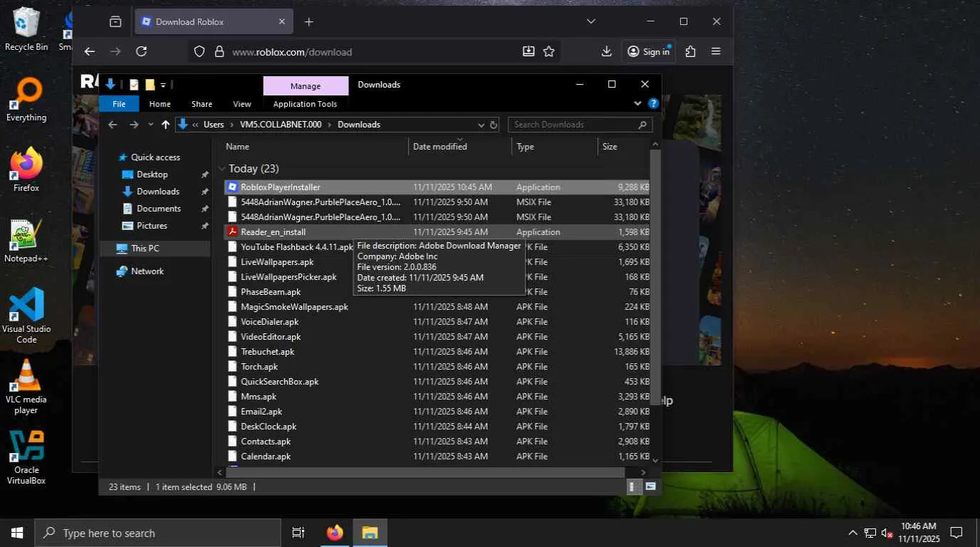Screen dimensions: 980x547
Task: Click the Properties icon in Explorer's quick access toolbar
Action: 134,85
